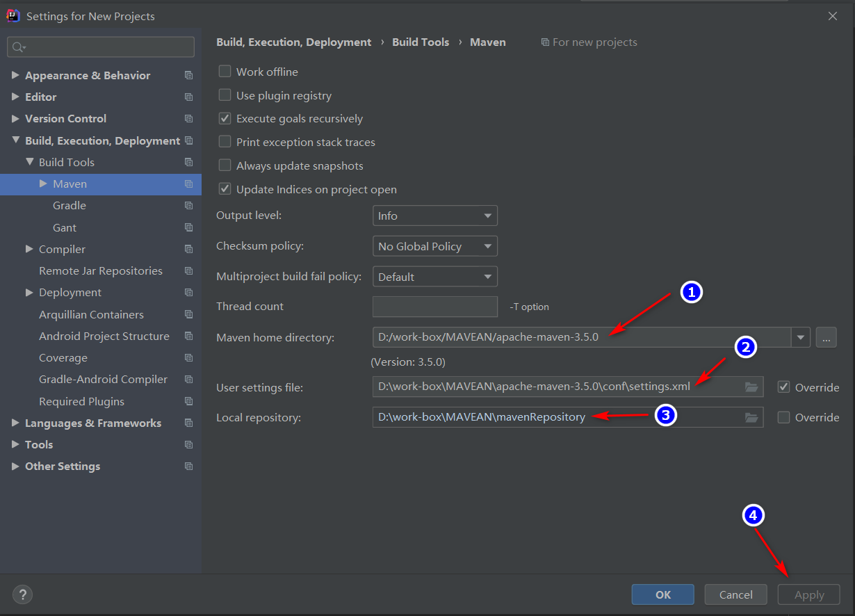Select Remote Jar Repositories in settings tree
The height and width of the screenshot is (616, 855).
pos(100,270)
